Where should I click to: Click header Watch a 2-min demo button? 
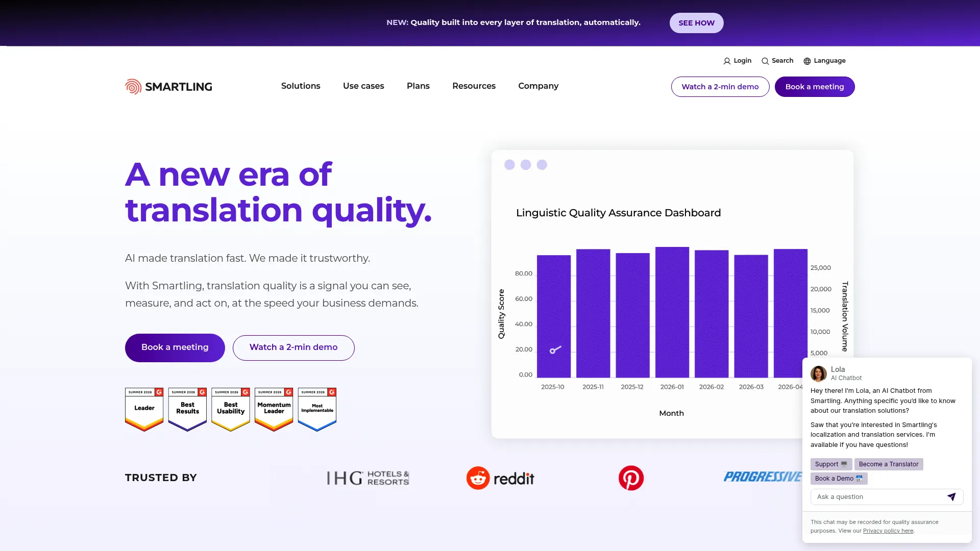[720, 87]
